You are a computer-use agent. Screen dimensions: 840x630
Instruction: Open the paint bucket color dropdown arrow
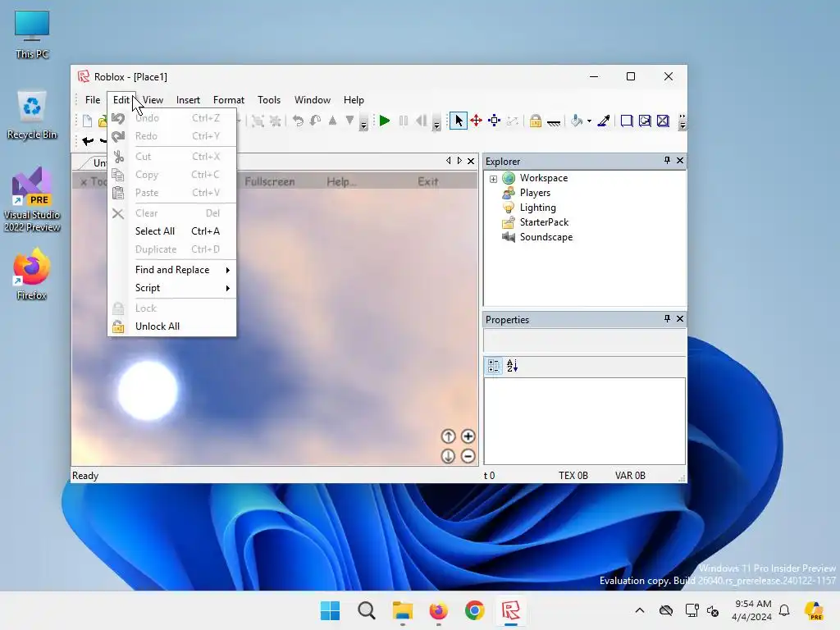point(589,121)
